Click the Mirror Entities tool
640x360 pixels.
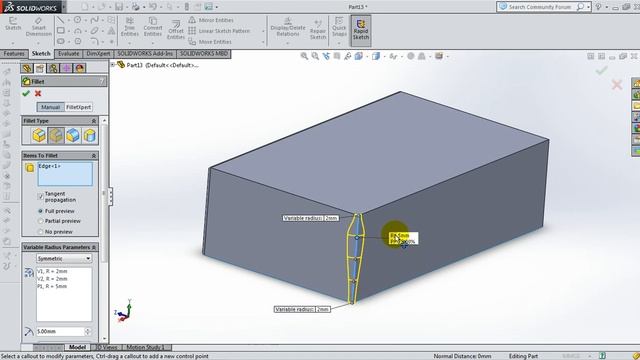(x=211, y=20)
